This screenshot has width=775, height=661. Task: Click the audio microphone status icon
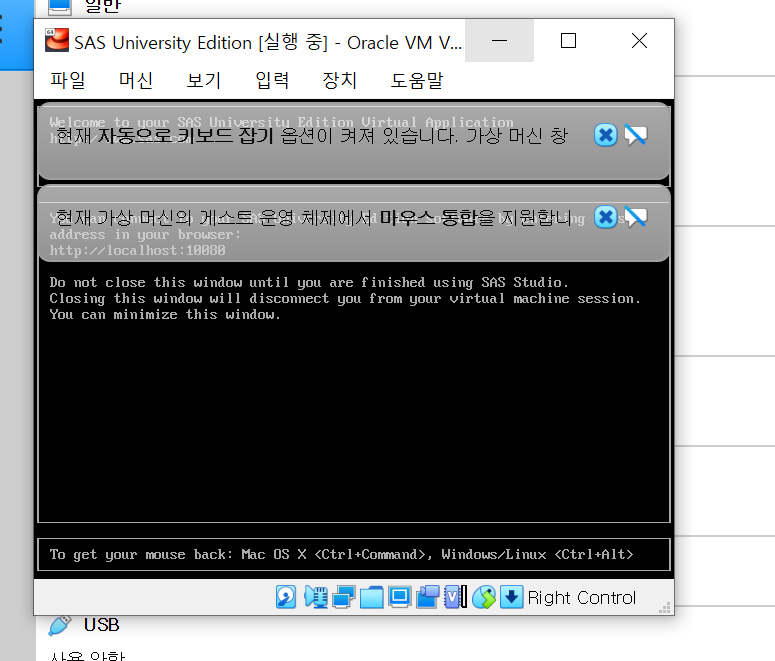point(316,597)
